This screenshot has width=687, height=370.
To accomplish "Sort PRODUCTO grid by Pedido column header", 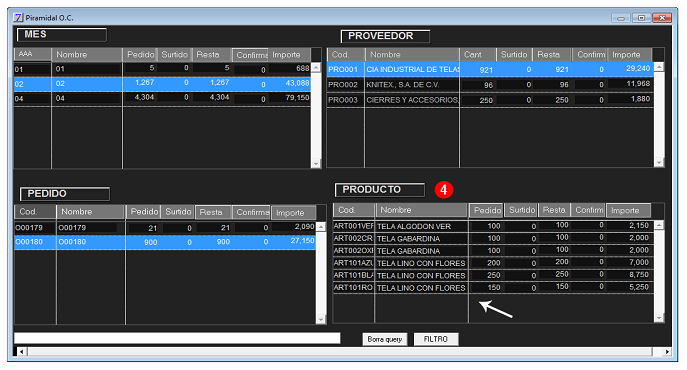I will pos(486,210).
